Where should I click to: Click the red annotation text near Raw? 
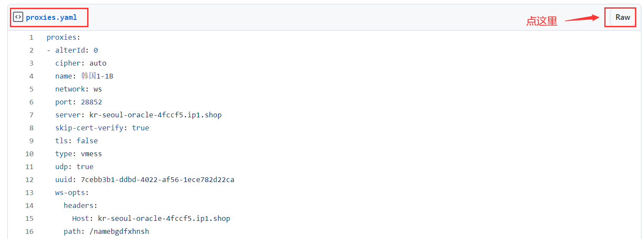[x=541, y=21]
